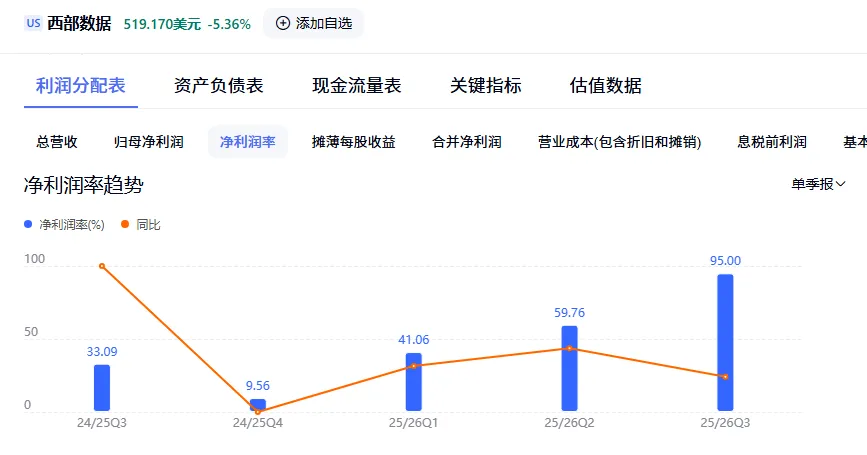Click the 25/26Q1 bar labeled 41.06
Image resolution: width=867 pixels, height=455 pixels.
(414, 382)
